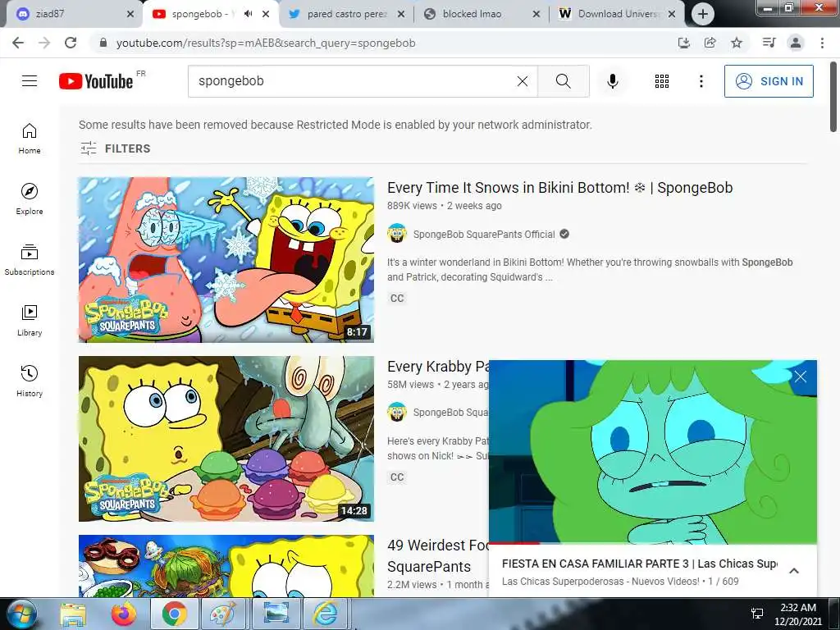The image size is (840, 630).
Task: Open History in the sidebar
Action: (30, 381)
